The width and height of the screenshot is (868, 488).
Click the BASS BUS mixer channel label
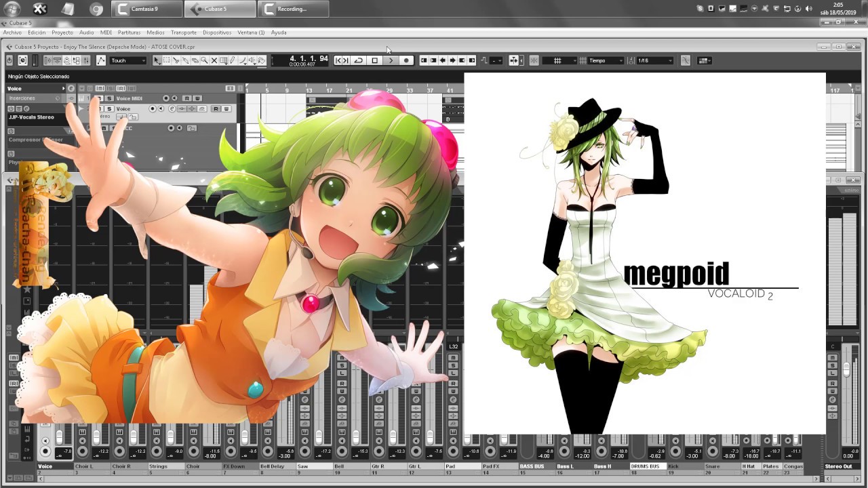coord(536,466)
